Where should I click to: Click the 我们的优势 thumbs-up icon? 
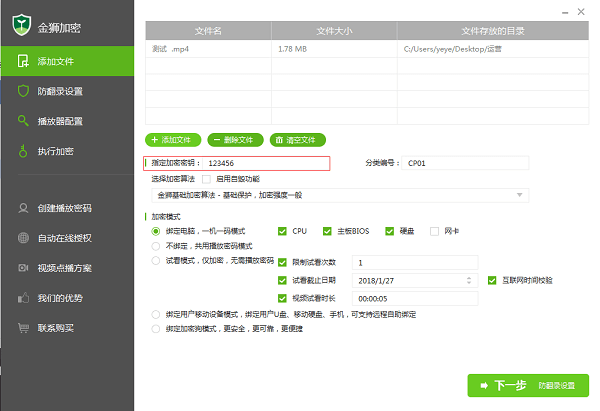[x=23, y=298]
